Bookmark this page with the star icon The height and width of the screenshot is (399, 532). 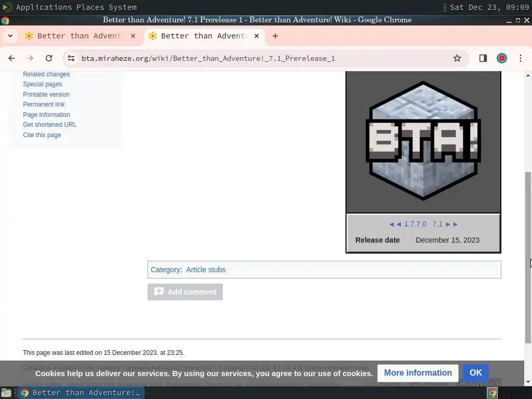click(x=457, y=58)
